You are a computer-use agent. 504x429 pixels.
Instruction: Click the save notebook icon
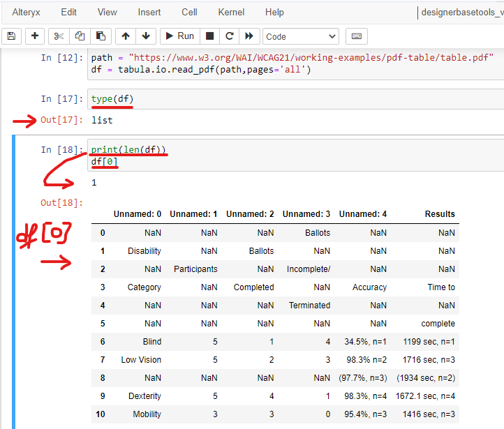pos(11,36)
